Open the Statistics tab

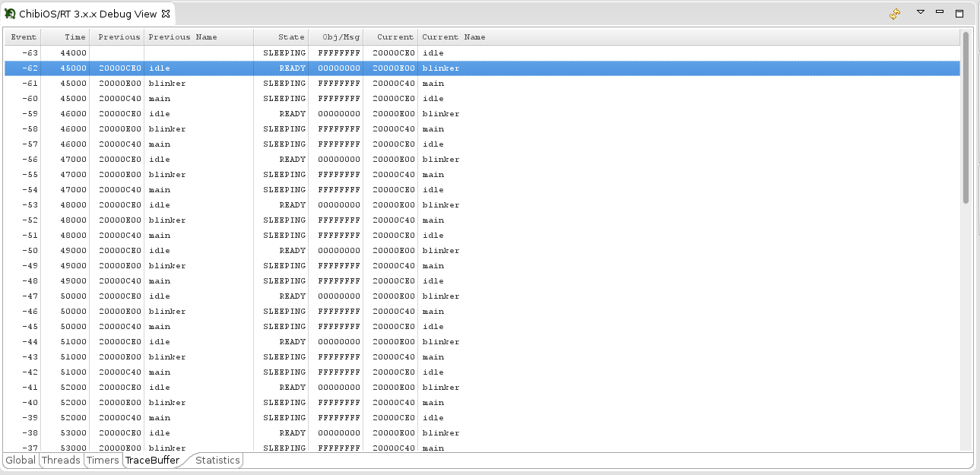click(x=217, y=460)
